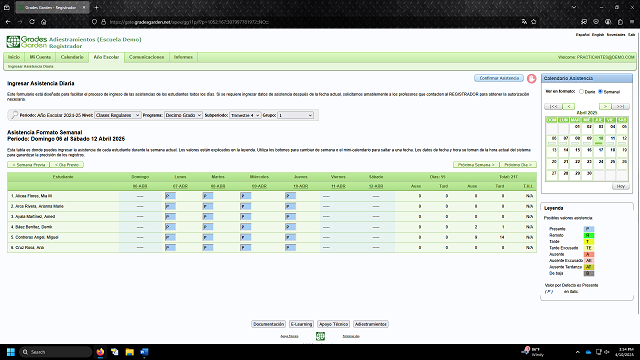
Task: Open the Documentación footer button
Action: (x=268, y=324)
